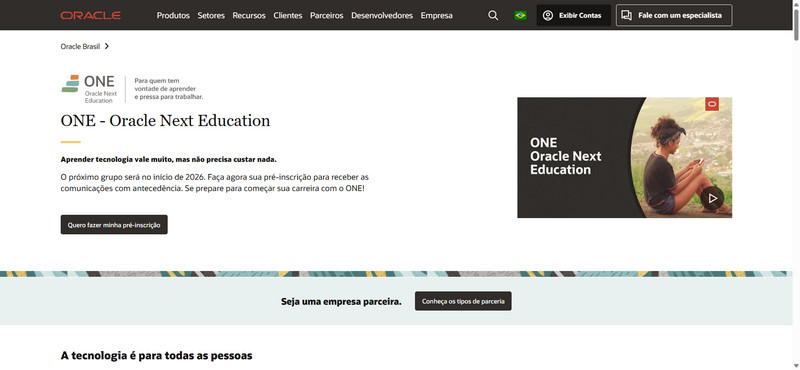The width and height of the screenshot is (800, 370).
Task: Click the ONE Oracle Next Education logo
Action: tap(89, 89)
